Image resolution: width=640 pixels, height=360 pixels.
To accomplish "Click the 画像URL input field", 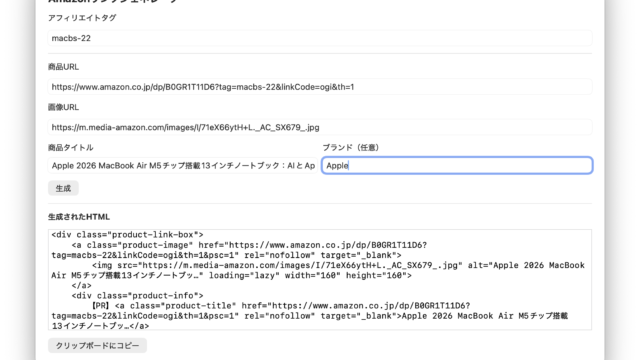I will [320, 127].
